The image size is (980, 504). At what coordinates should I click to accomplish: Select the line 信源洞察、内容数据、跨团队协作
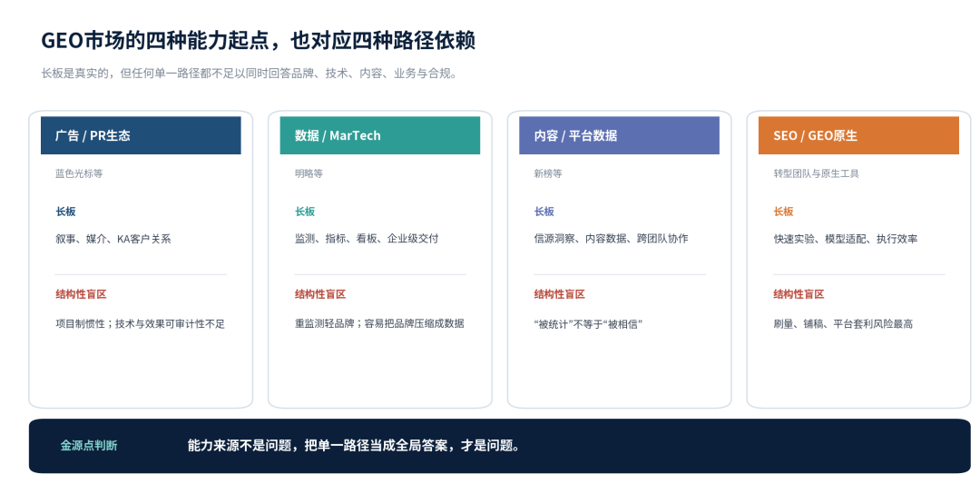[x=612, y=238]
